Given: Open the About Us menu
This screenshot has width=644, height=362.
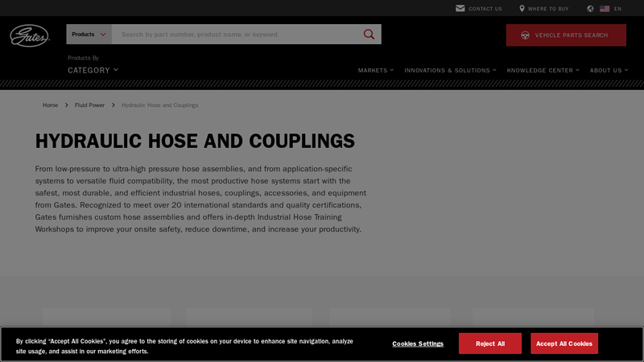Looking at the screenshot, I should click(x=609, y=70).
